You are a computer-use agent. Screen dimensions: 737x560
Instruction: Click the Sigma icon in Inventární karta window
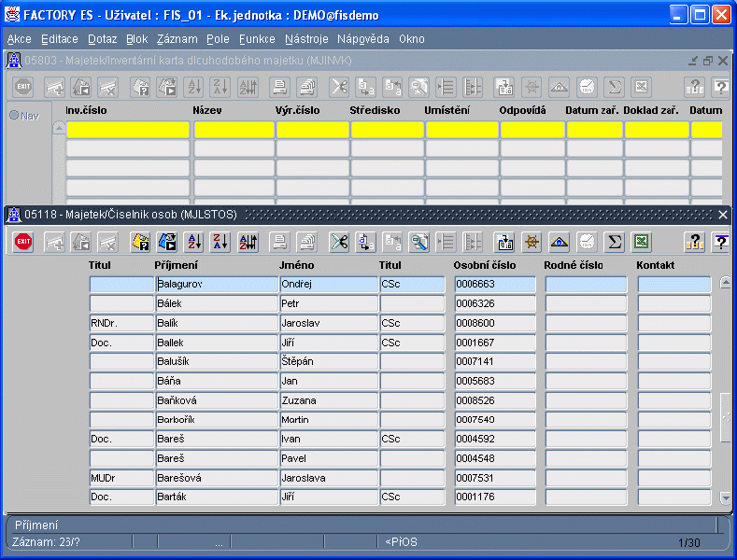pyautogui.click(x=615, y=87)
